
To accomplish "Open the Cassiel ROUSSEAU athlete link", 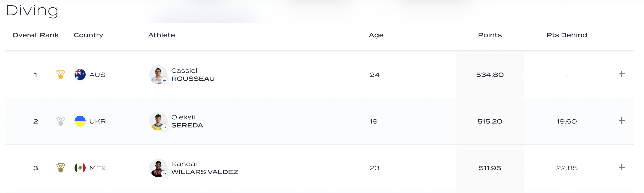I will click(193, 75).
